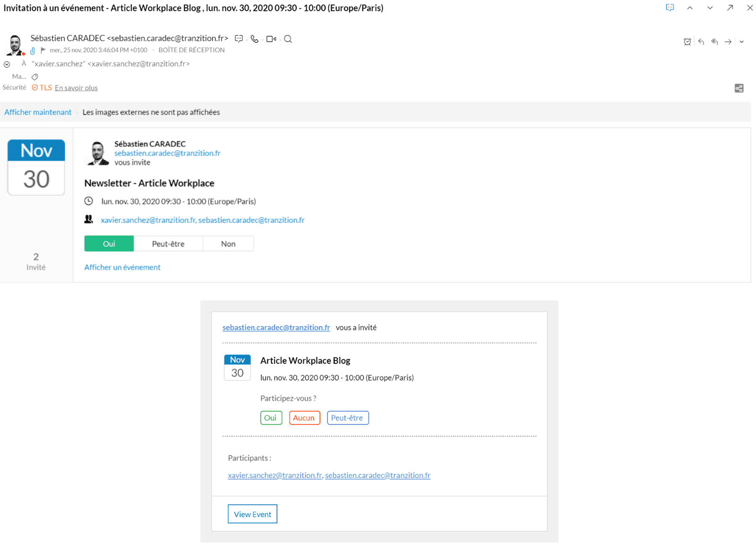Go to next email with the down chevron
This screenshot has width=756, height=545.
[x=710, y=8]
